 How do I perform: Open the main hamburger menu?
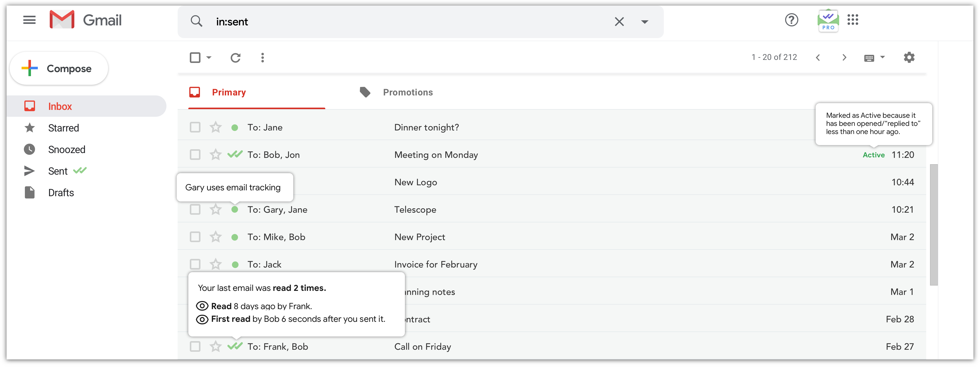coord(29,20)
